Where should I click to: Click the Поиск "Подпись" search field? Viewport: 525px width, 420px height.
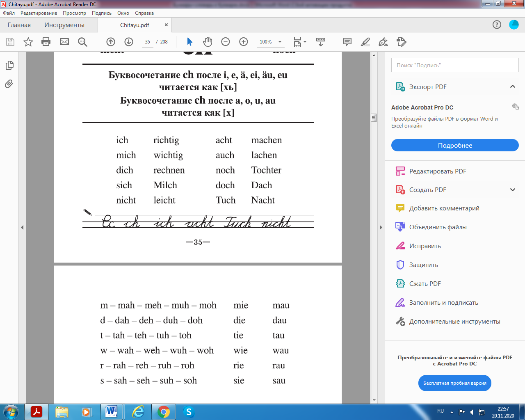(455, 65)
